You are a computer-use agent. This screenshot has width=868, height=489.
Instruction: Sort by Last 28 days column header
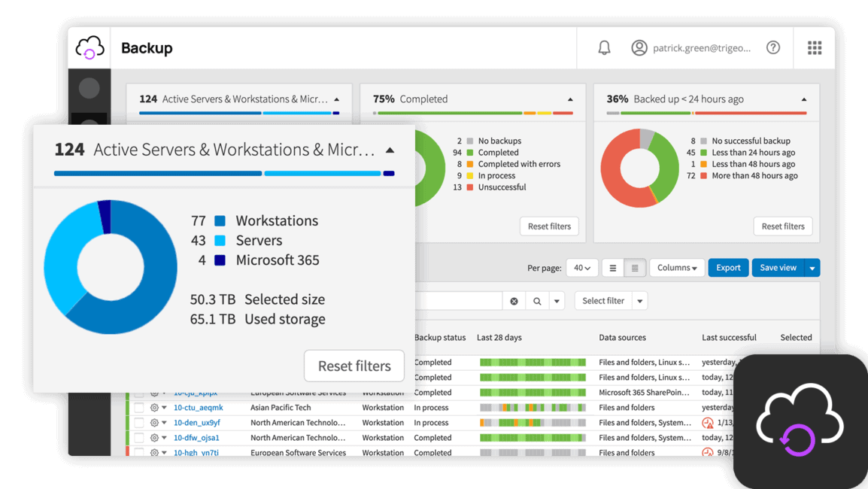(499, 338)
